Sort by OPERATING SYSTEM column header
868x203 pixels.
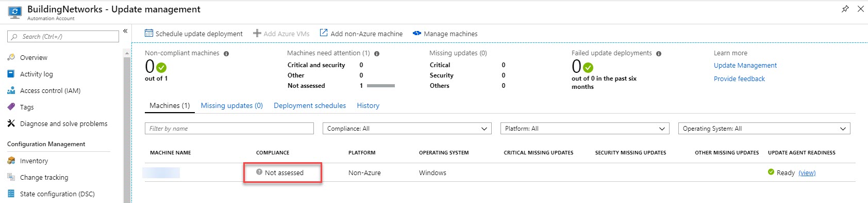pyautogui.click(x=444, y=153)
